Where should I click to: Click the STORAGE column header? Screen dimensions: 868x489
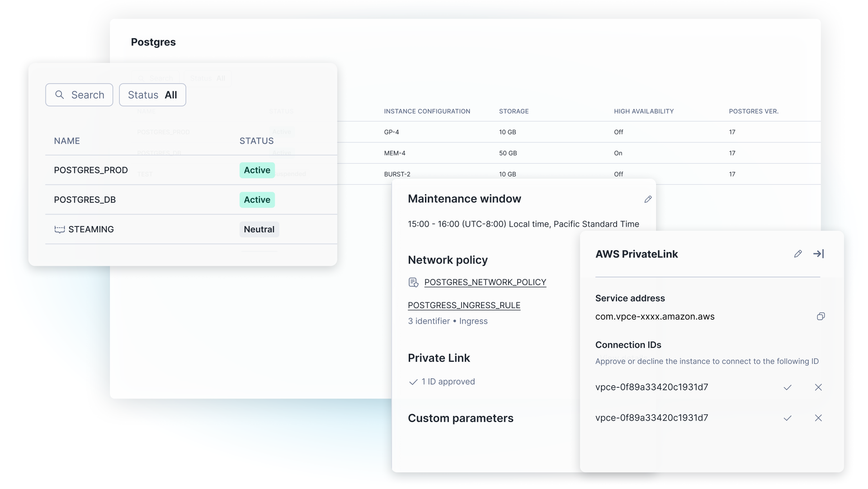(514, 111)
